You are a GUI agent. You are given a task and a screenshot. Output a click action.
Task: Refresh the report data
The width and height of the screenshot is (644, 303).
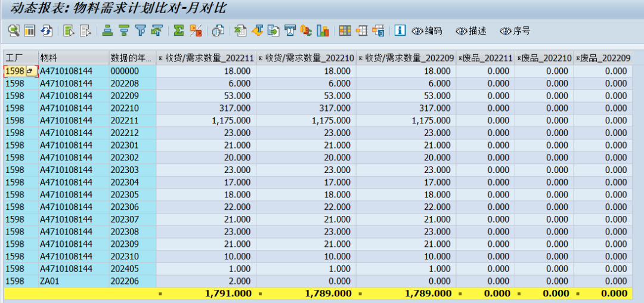pos(47,30)
